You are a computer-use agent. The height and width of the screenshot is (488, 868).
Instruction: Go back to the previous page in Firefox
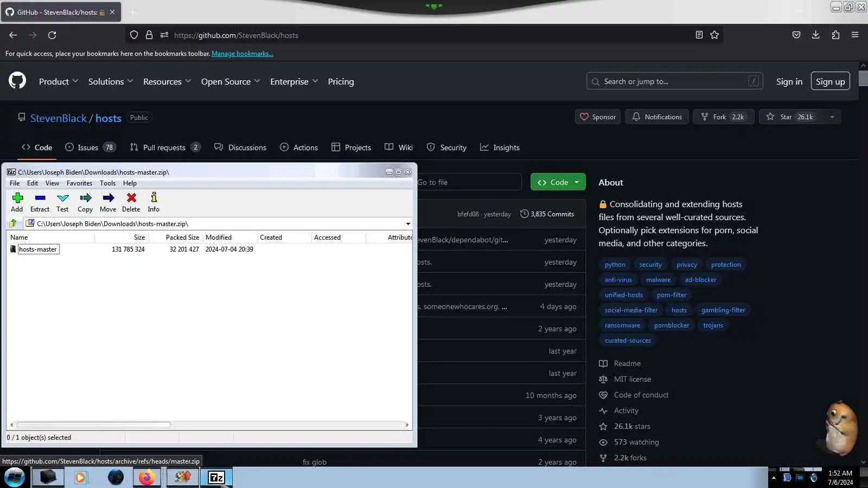tap(13, 35)
